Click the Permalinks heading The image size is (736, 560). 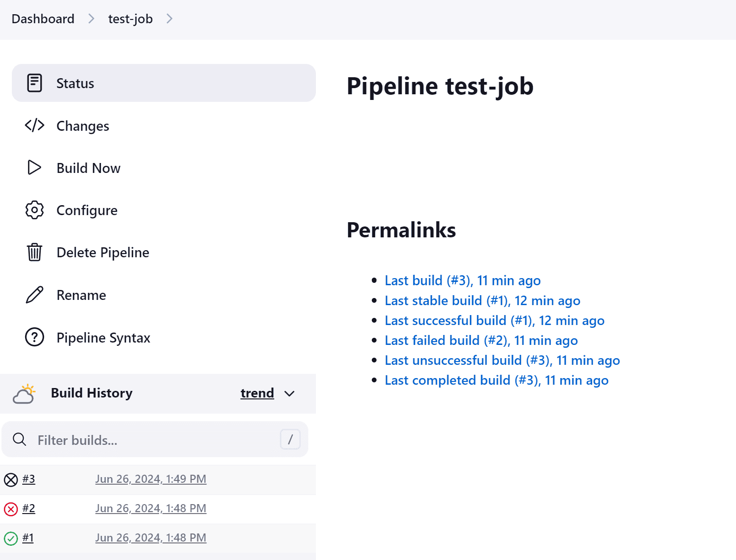[x=401, y=230]
